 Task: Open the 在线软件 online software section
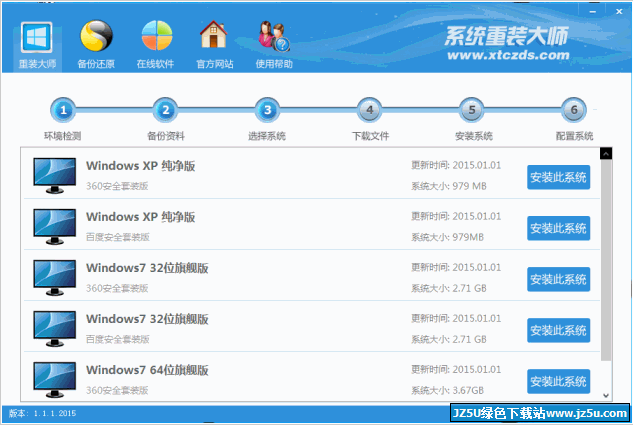pyautogui.click(x=155, y=44)
